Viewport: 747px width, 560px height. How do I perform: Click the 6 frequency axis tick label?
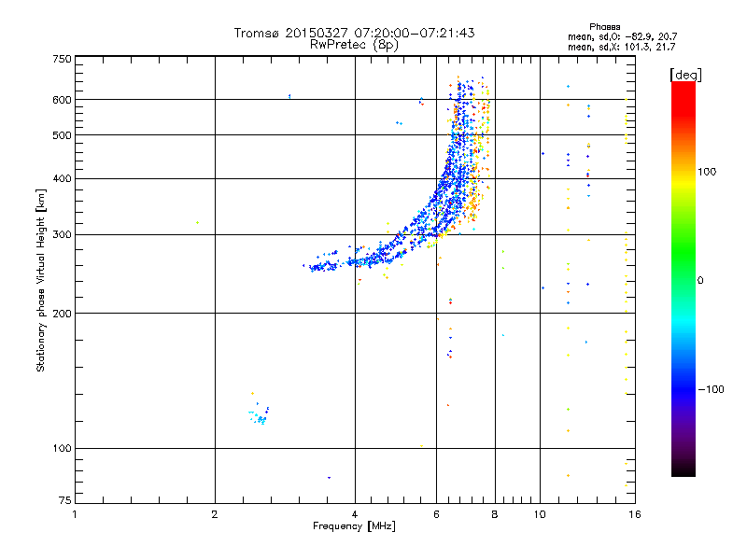436,514
